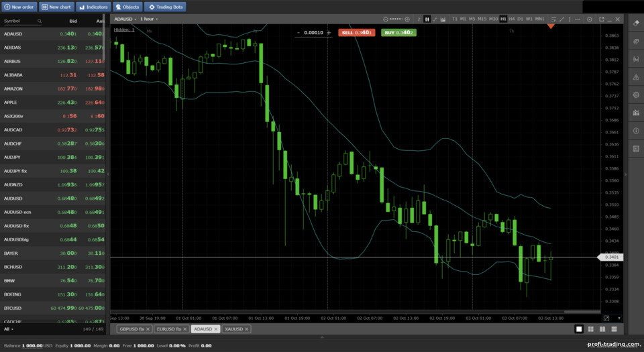Viewport: 644px width, 352px height.
Task: Select ADAUSD row in symbol list
Action: click(52, 34)
